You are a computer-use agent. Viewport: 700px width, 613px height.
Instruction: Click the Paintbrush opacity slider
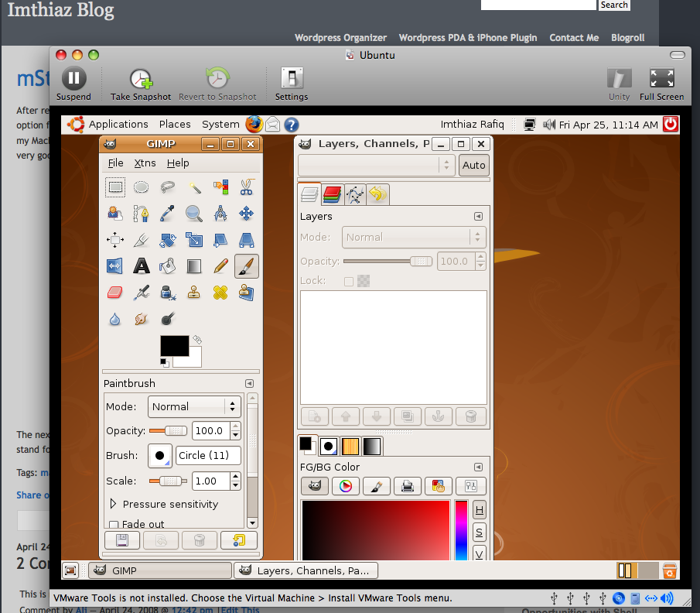pos(169,430)
